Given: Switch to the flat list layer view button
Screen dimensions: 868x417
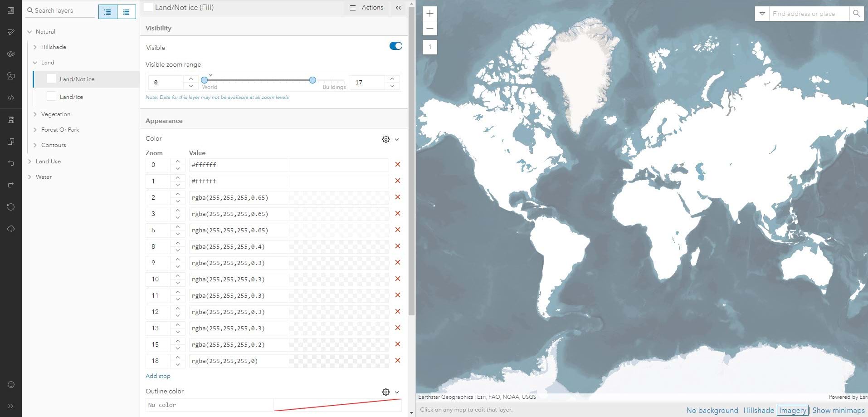Looking at the screenshot, I should (127, 12).
